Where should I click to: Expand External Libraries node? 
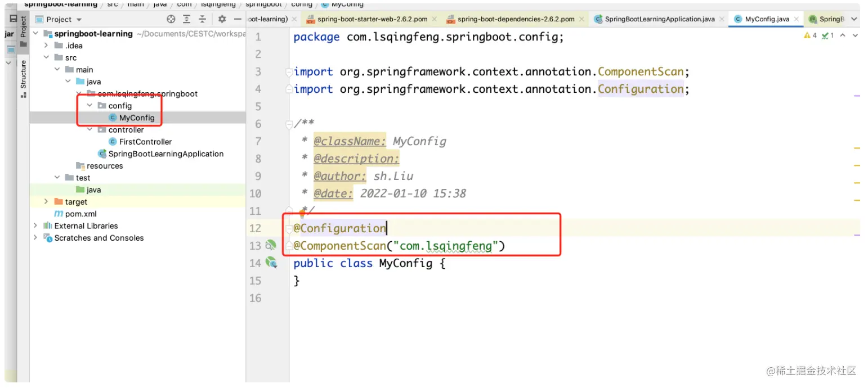point(35,226)
